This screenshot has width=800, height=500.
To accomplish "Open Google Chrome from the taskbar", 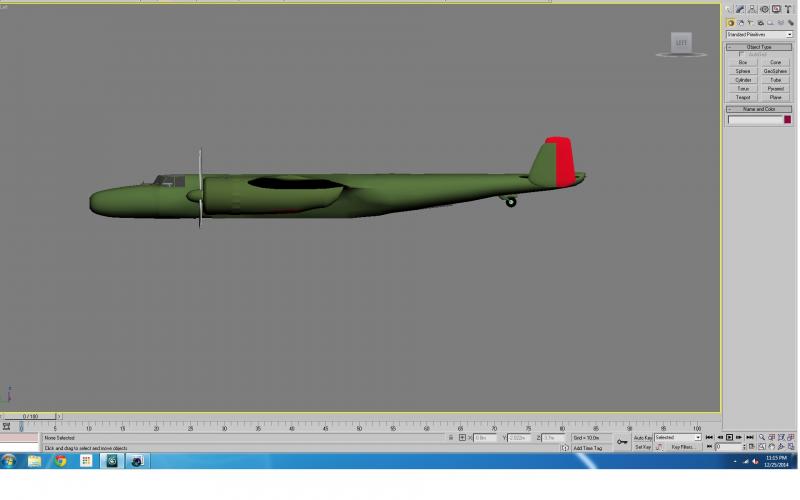I will tap(61, 461).
